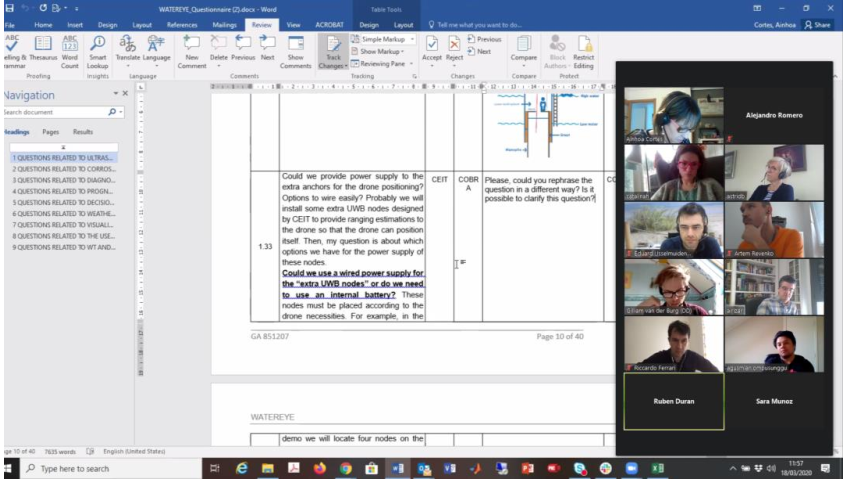Jump to heading 2 Questions Related to Corros...
Image resolution: width=848 pixels, height=482 pixels.
pyautogui.click(x=64, y=169)
